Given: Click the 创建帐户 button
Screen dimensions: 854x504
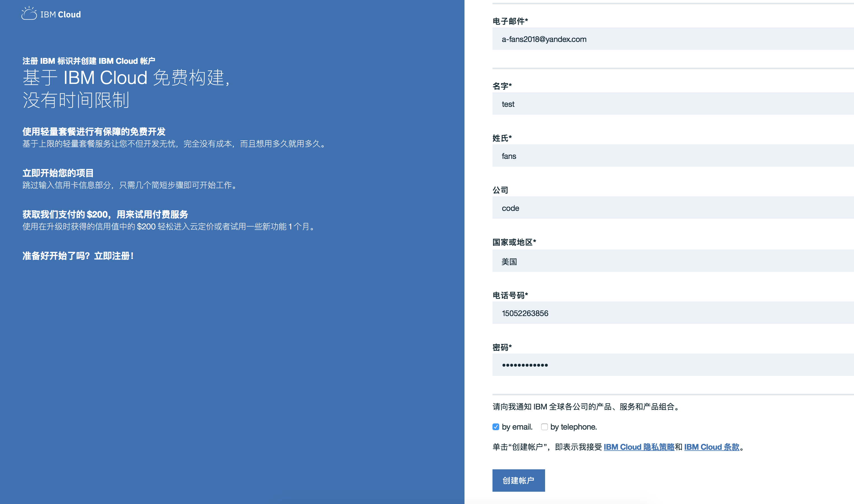Looking at the screenshot, I should pos(518,480).
